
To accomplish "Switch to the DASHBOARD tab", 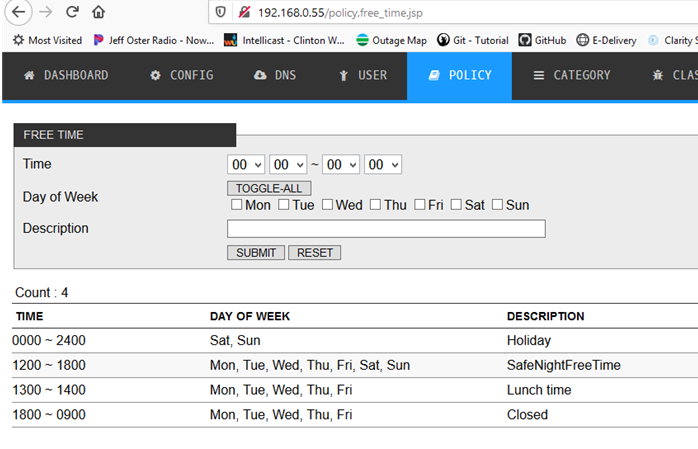I will point(66,75).
